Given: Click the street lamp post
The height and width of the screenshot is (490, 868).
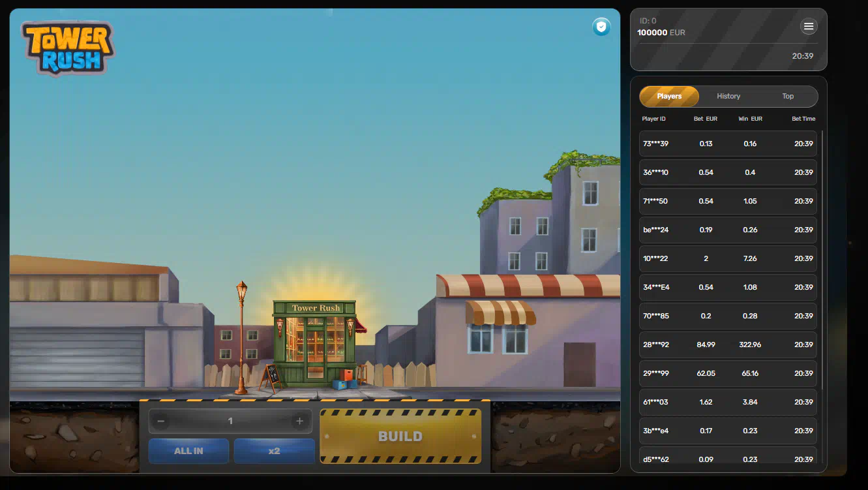Looking at the screenshot, I should coord(241,339).
